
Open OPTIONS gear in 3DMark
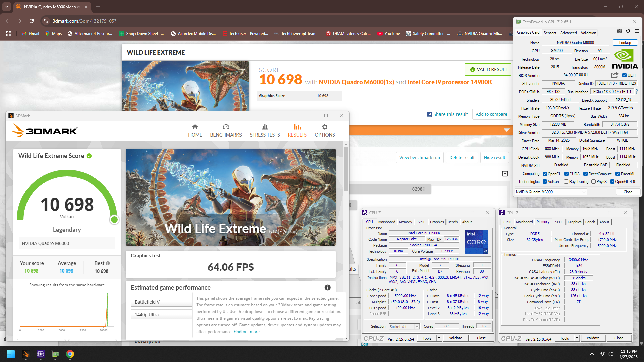pos(325,131)
